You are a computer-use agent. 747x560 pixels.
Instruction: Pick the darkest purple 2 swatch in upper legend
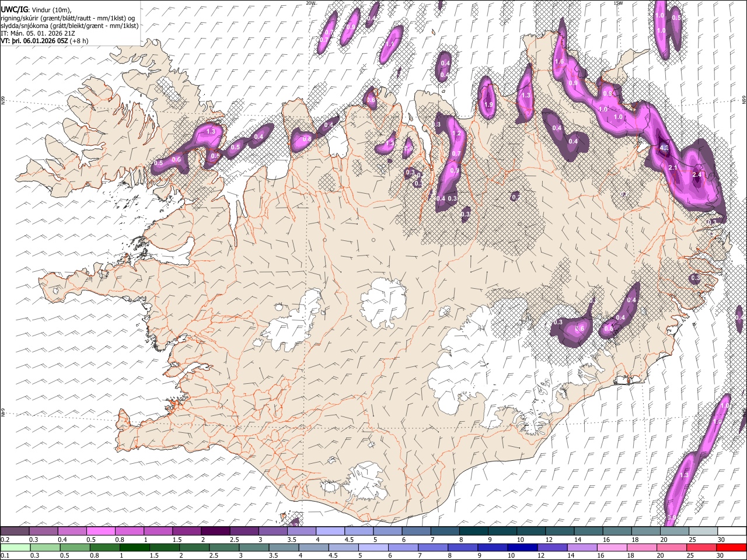coord(215,531)
